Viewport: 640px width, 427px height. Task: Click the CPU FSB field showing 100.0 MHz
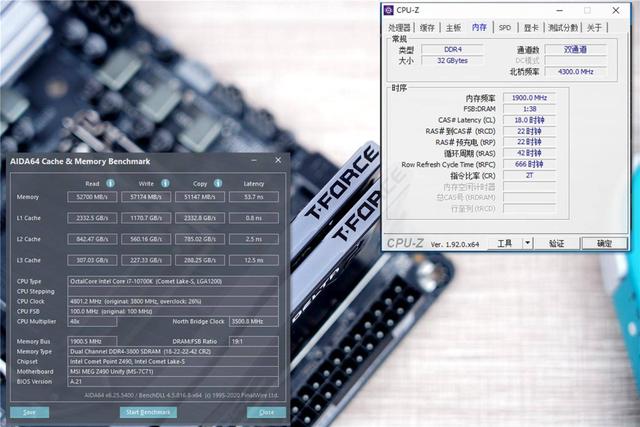pos(173,311)
